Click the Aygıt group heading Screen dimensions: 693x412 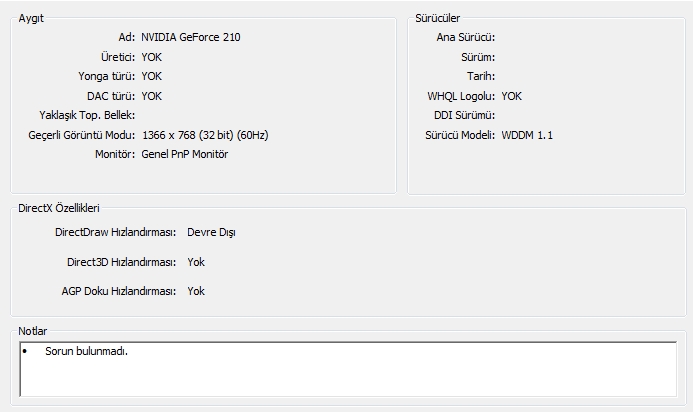(31, 19)
